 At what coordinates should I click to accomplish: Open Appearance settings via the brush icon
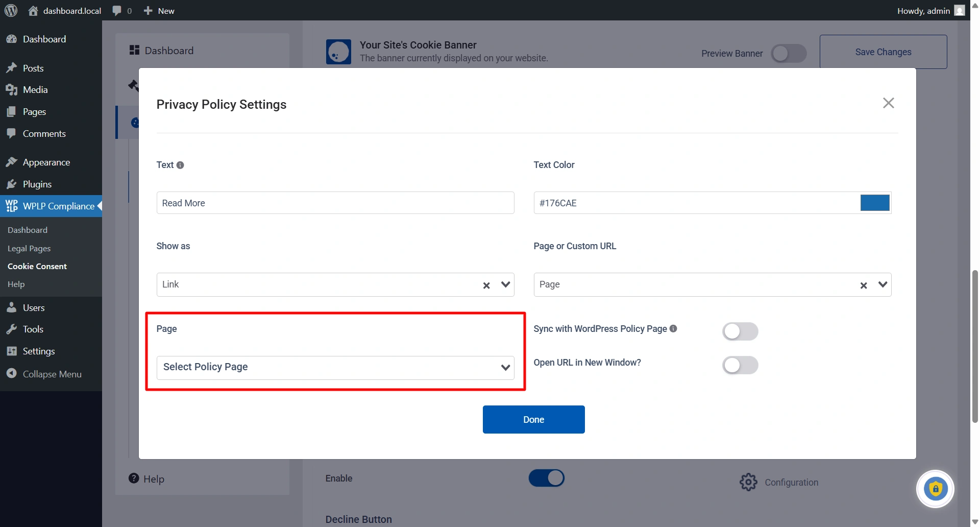coord(12,162)
